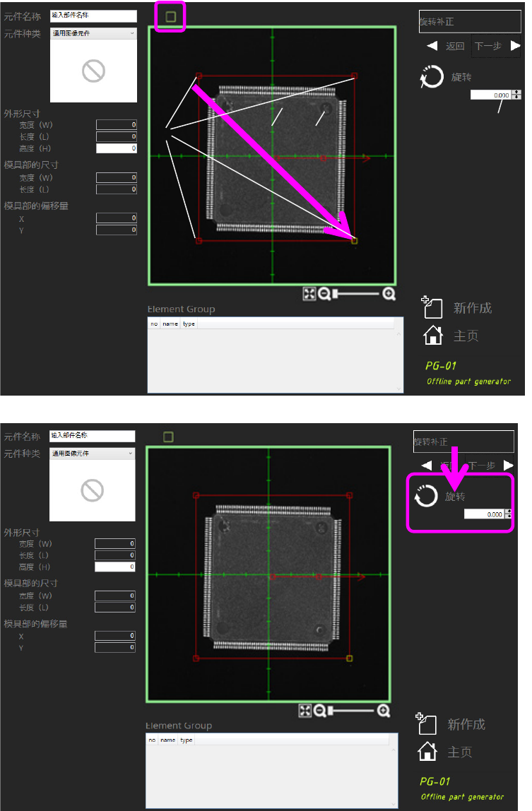Click 下一步 in the lower window
This screenshot has width=532, height=811.
pos(481,466)
